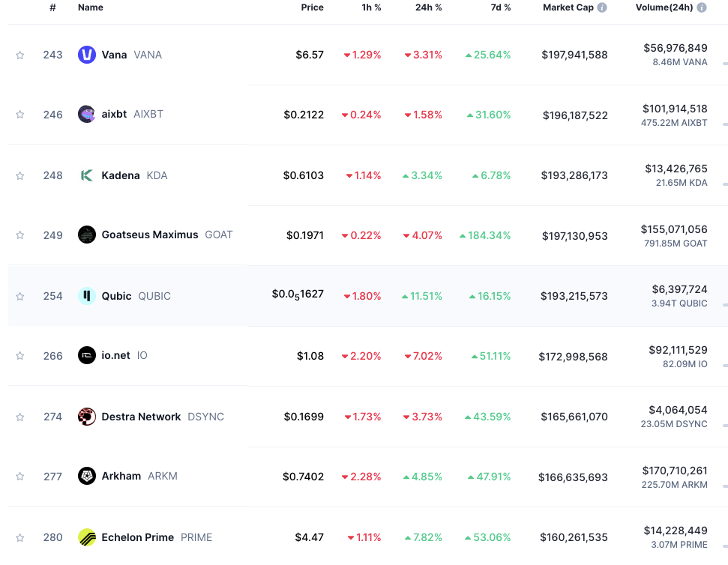This screenshot has height=565, width=728.
Task: Star Arkham to add it to watchlist
Action: (x=19, y=476)
